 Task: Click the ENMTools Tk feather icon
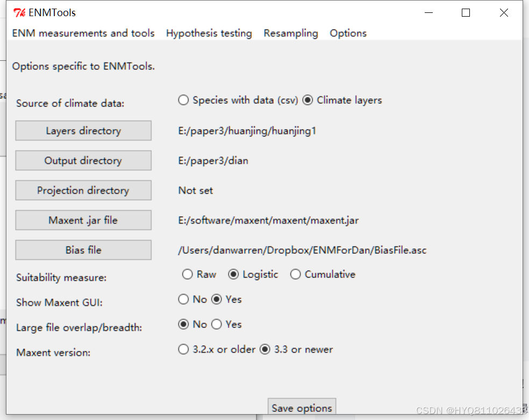pyautogui.click(x=19, y=13)
